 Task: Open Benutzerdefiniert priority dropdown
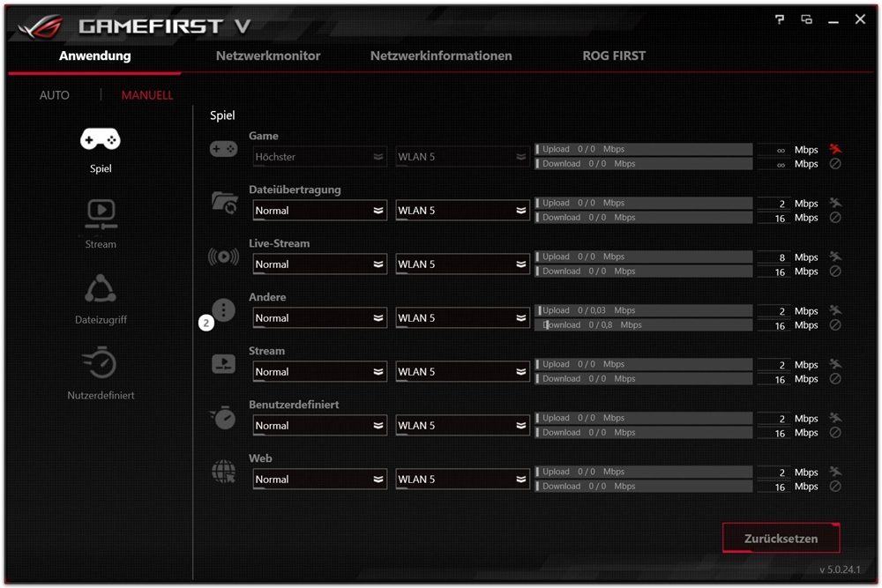[319, 426]
